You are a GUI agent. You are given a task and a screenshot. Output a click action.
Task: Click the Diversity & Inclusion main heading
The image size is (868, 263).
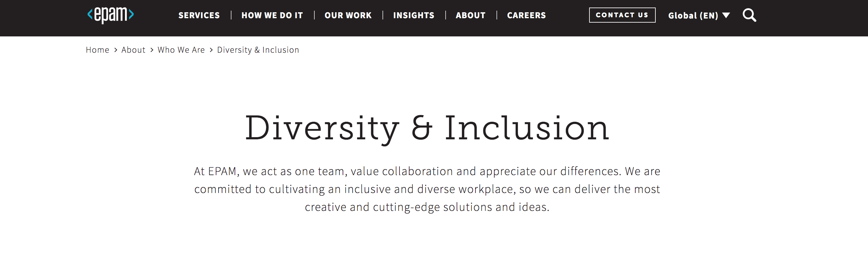click(x=427, y=129)
